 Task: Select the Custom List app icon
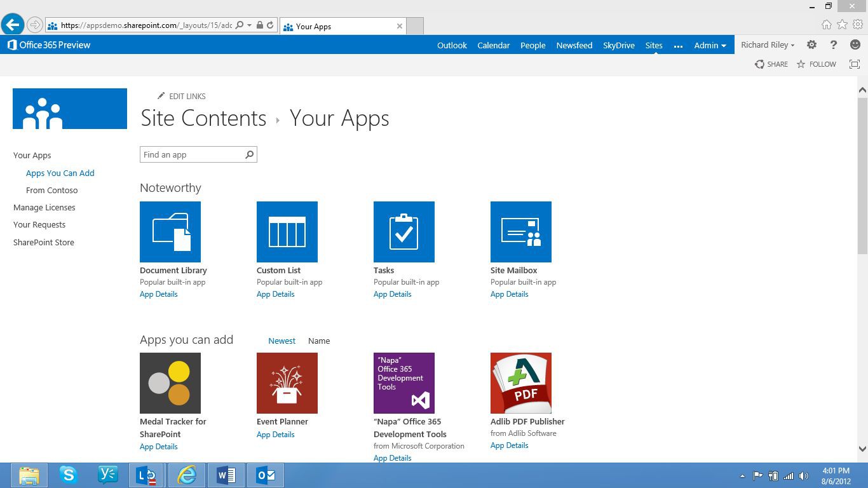pyautogui.click(x=287, y=232)
